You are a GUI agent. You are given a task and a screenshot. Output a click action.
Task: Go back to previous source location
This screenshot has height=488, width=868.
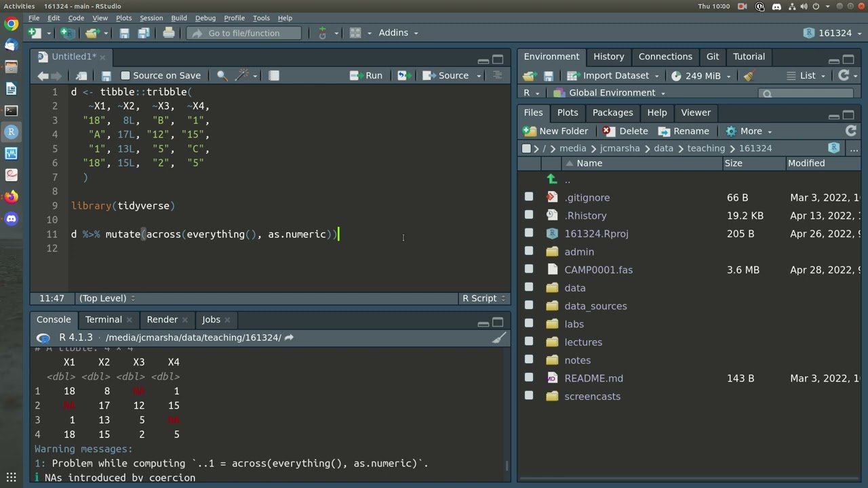[43, 75]
